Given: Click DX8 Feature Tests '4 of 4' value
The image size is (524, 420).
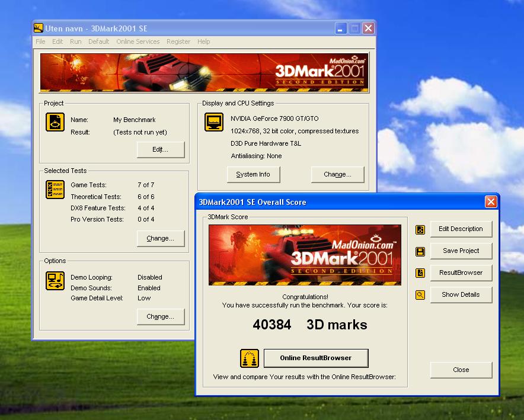Looking at the screenshot, I should [146, 208].
